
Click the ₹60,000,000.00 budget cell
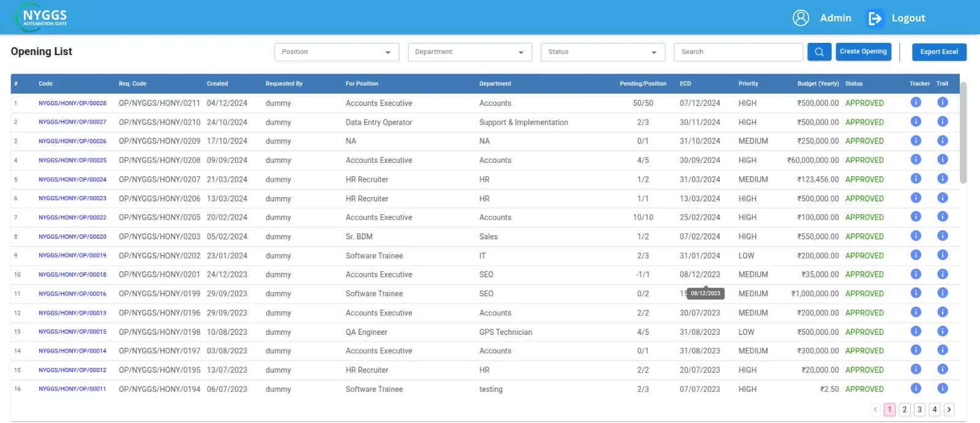pos(813,160)
